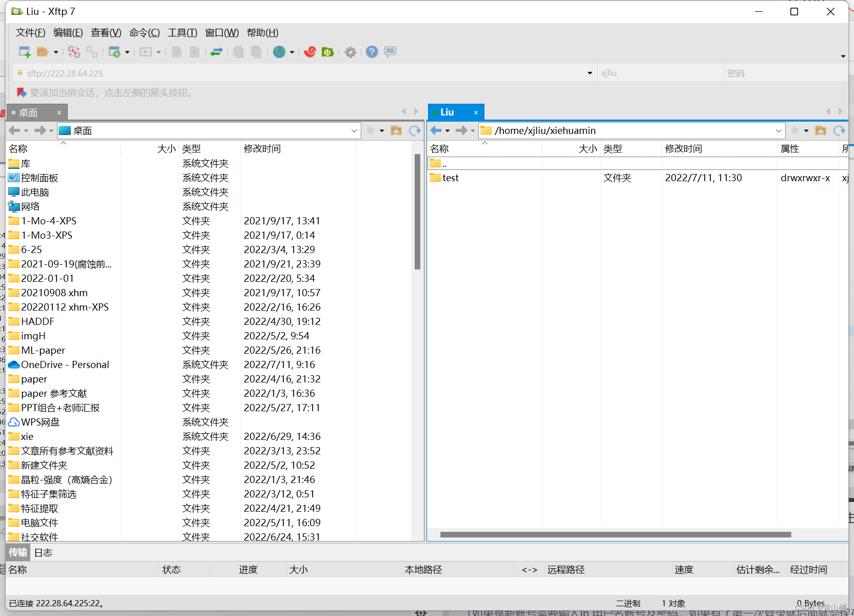Click the grayed transfer-left file icon
Viewport: 854px width, 616px height.
click(177, 52)
